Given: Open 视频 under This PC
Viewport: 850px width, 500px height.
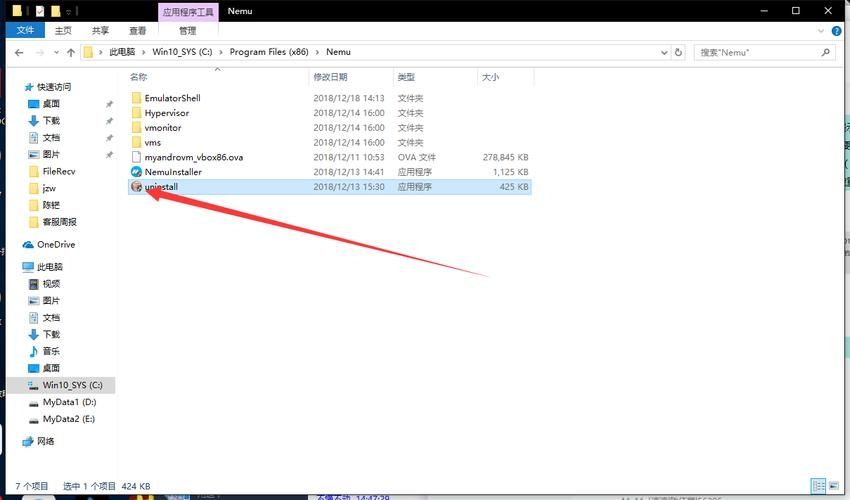Looking at the screenshot, I should [x=51, y=284].
